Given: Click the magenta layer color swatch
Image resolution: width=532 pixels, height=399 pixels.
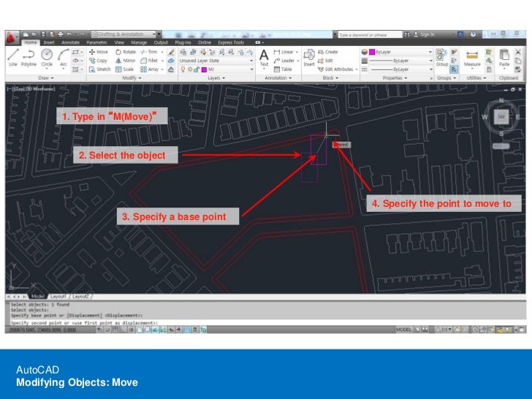Looking at the screenshot, I should [x=205, y=69].
